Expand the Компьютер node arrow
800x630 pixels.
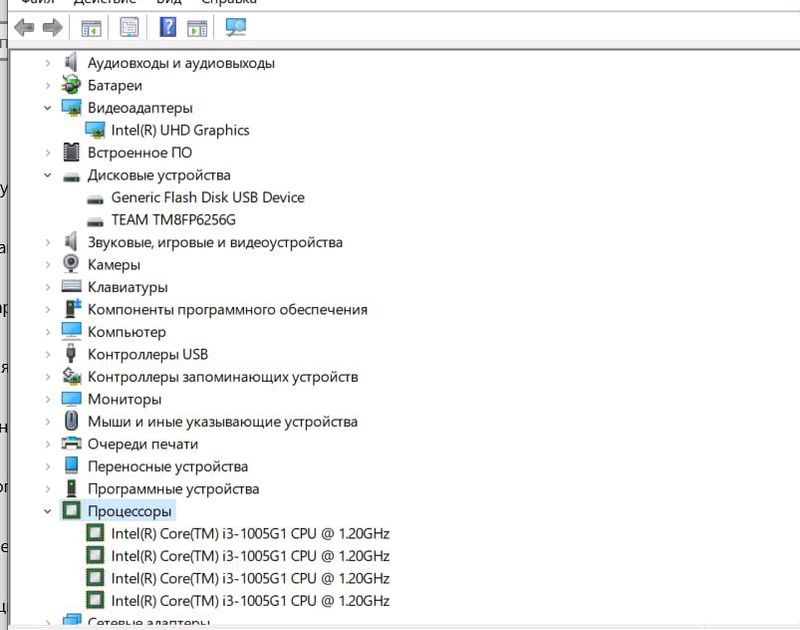point(47,332)
